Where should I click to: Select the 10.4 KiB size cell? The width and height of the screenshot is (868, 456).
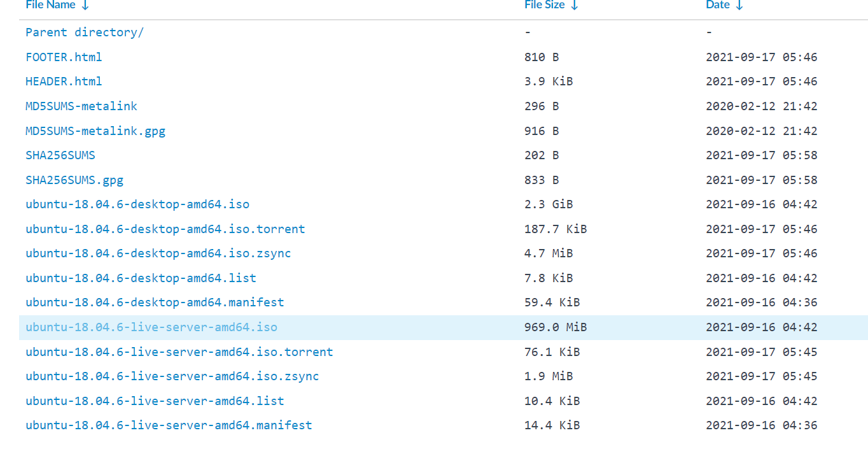[552, 401]
